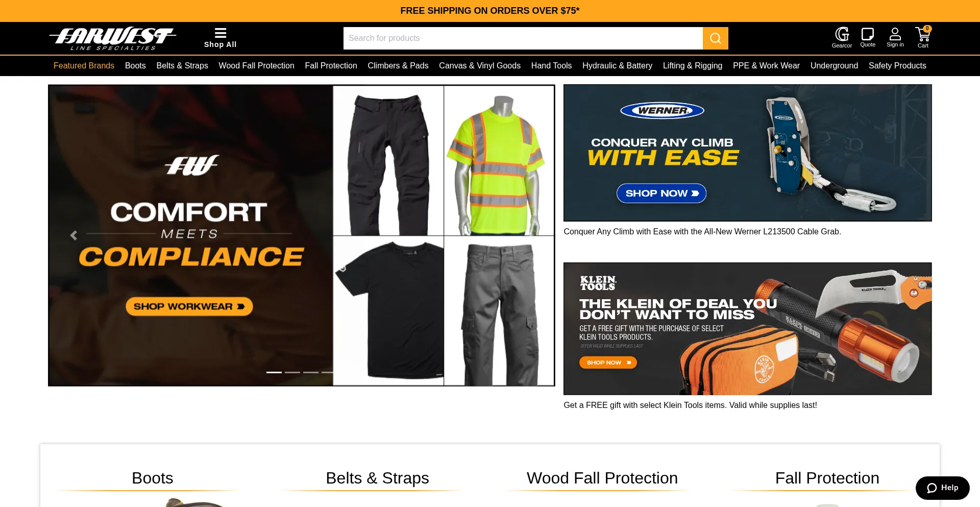Open the Hand Tools menu item
The width and height of the screenshot is (980, 507).
pos(551,65)
